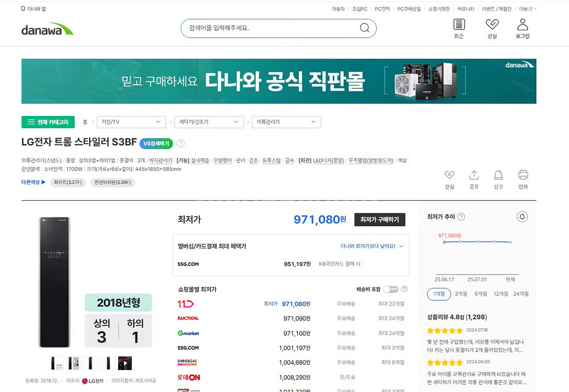Screen dimensions: 569x392
Task: Click the 바지관리기 spec link
Action: pyautogui.click(x=161, y=160)
